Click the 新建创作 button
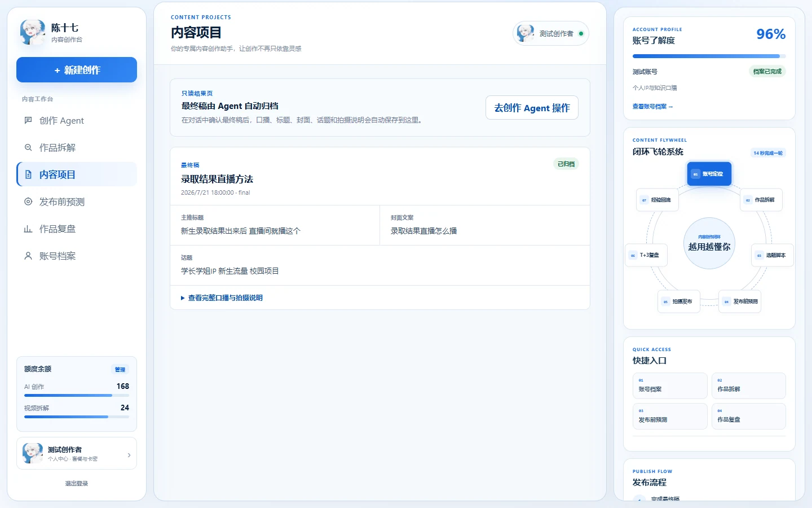 coord(77,70)
